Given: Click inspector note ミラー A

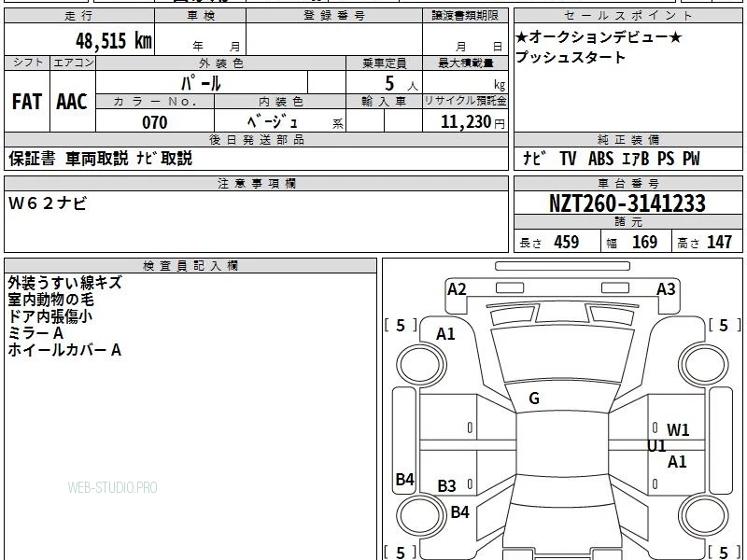Looking at the screenshot, I should point(35,333).
